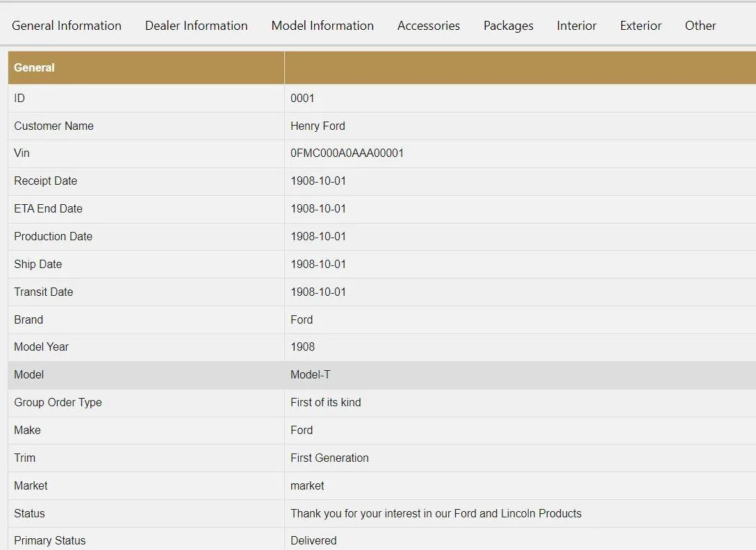Select the First of its kind value
Viewport: 756px width, 550px height.
[x=325, y=403]
